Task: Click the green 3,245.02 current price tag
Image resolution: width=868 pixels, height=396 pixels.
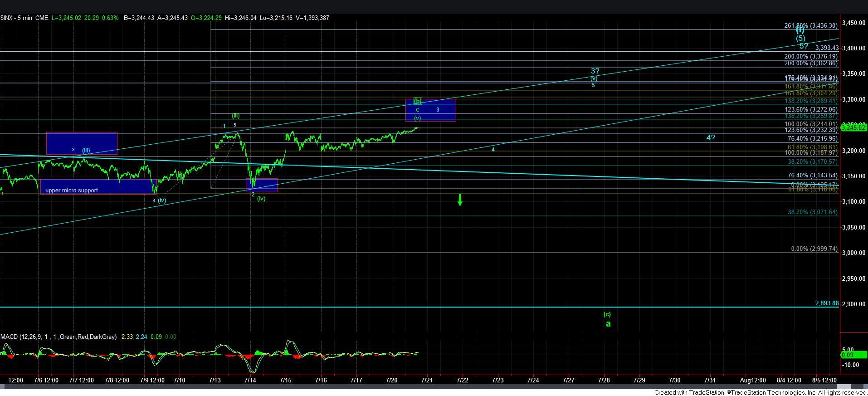Action: [x=853, y=127]
